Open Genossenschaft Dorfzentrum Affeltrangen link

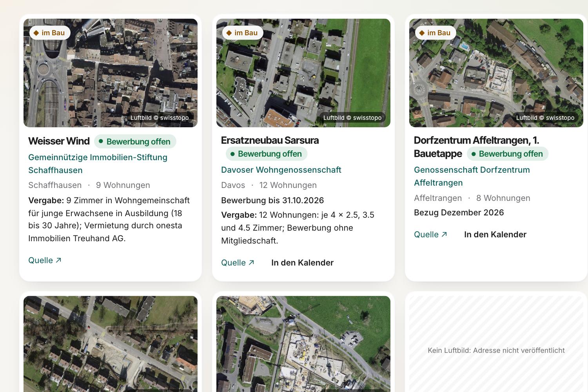pyautogui.click(x=472, y=176)
